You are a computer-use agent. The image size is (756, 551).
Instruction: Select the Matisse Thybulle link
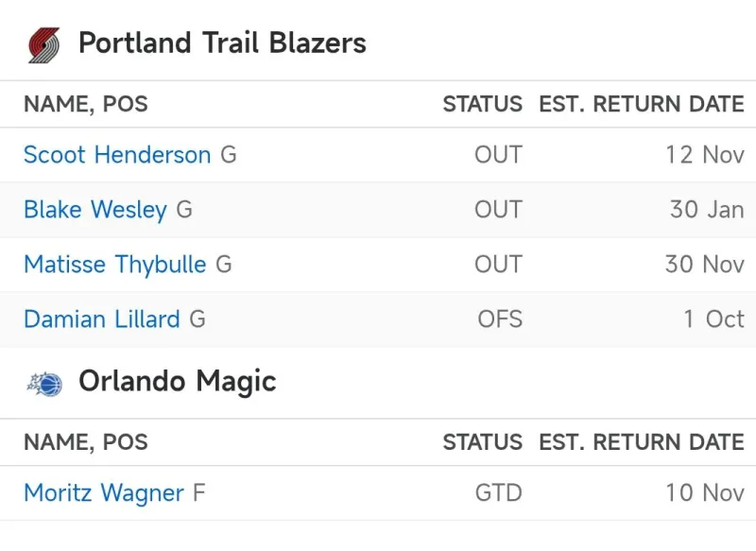click(x=114, y=265)
